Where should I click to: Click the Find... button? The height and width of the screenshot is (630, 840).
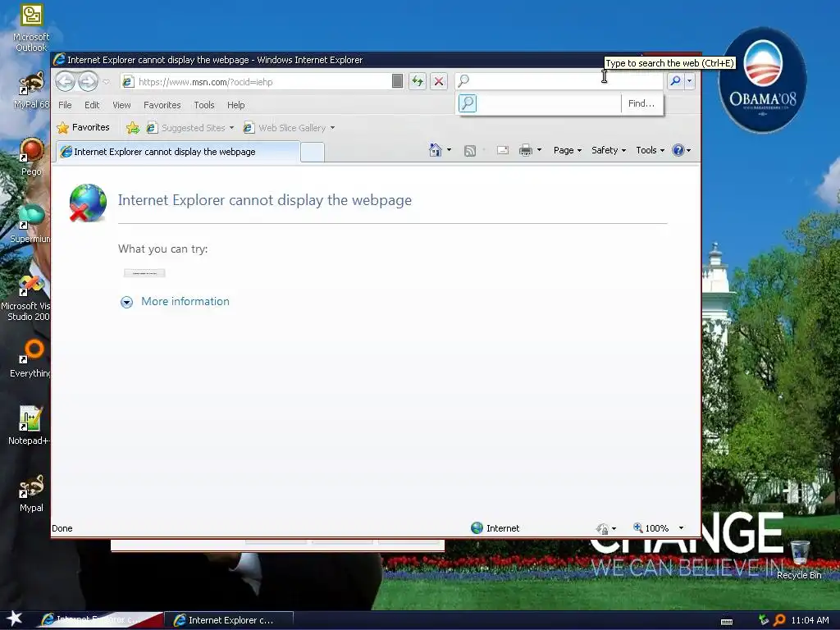point(641,103)
